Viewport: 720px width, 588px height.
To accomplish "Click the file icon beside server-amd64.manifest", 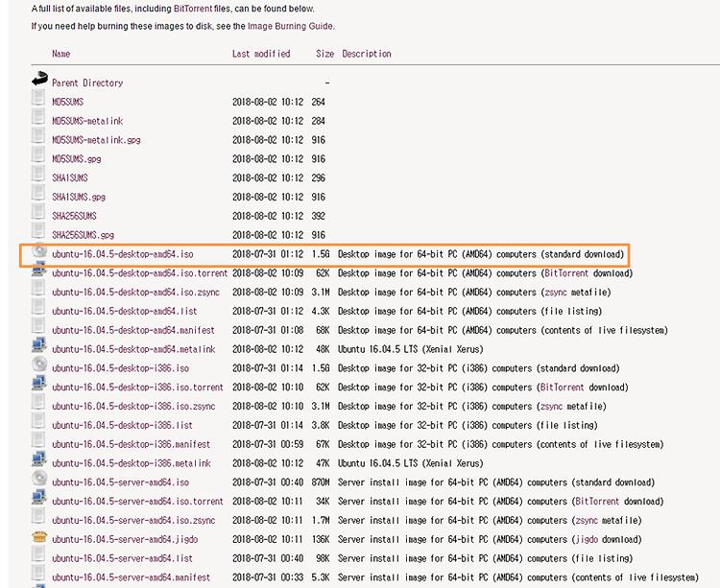I will pos(38,574).
